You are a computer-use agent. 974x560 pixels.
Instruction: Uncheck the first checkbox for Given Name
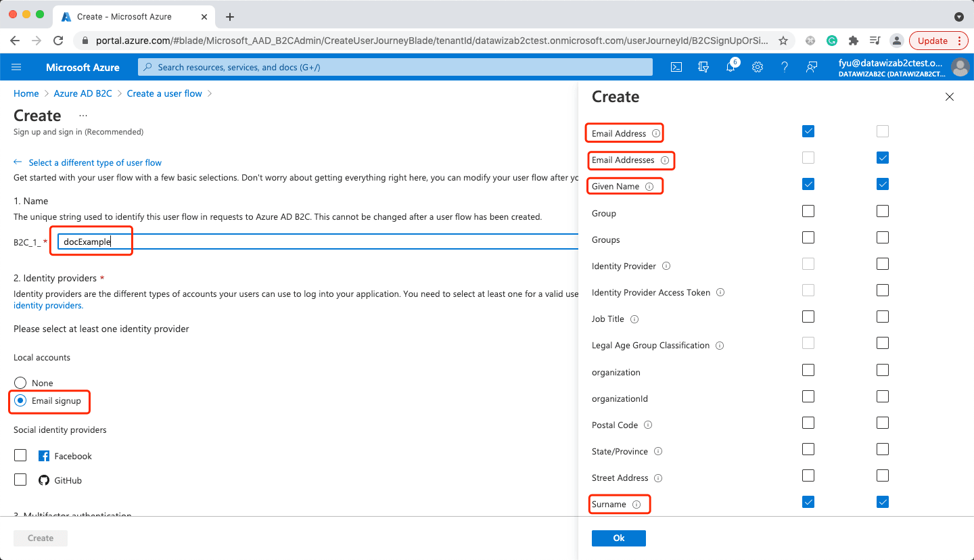(x=808, y=184)
